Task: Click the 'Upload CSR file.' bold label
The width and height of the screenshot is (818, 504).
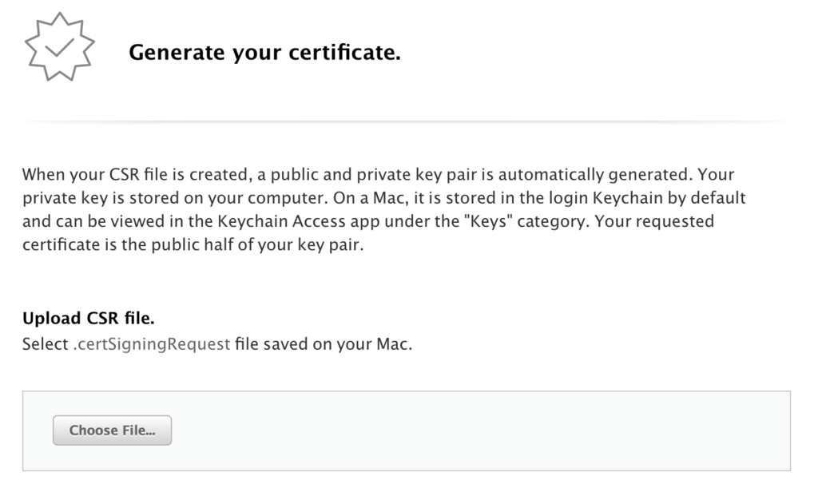Action: pos(88,318)
